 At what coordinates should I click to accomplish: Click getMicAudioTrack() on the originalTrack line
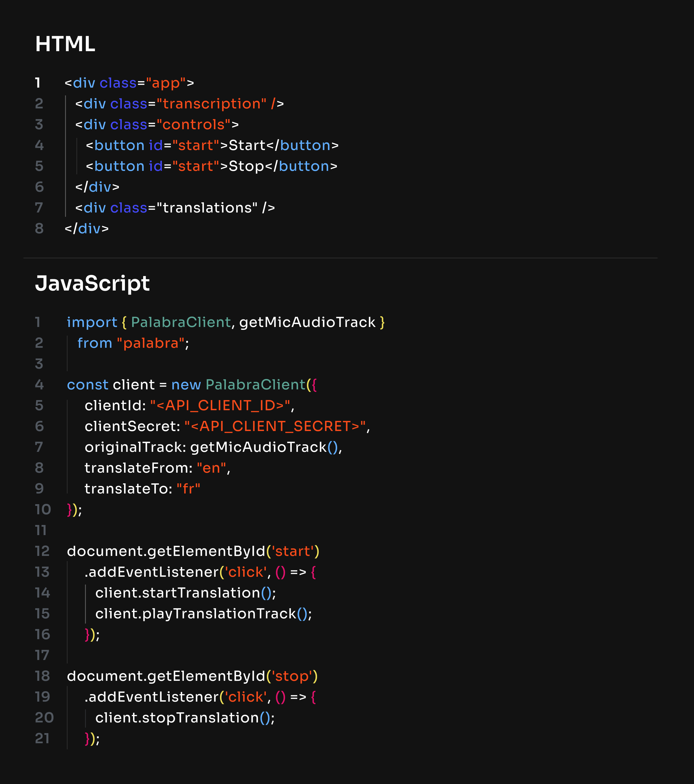[263, 447]
